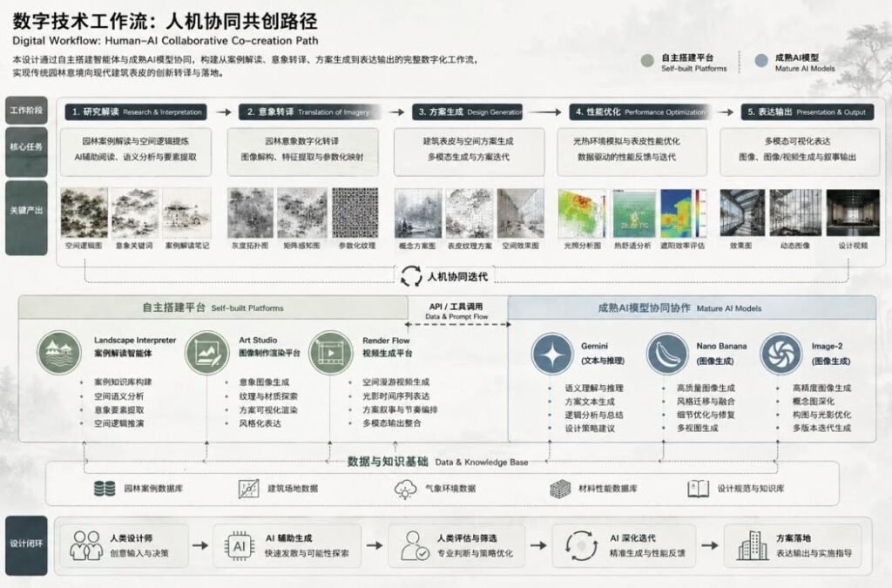Viewport: 892px width, 588px height.
Task: Select the 材料性能数据库 cube icon
Action: [x=560, y=489]
